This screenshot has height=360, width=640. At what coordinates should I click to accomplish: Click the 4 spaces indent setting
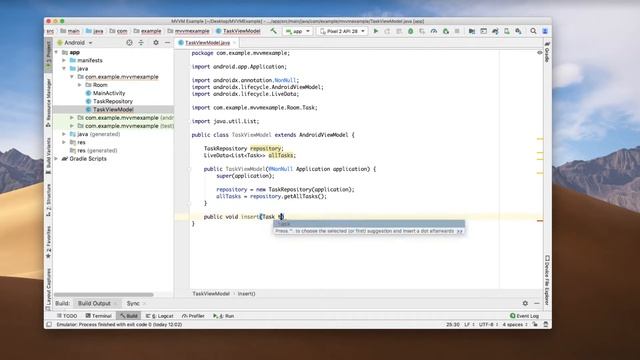(x=514, y=324)
